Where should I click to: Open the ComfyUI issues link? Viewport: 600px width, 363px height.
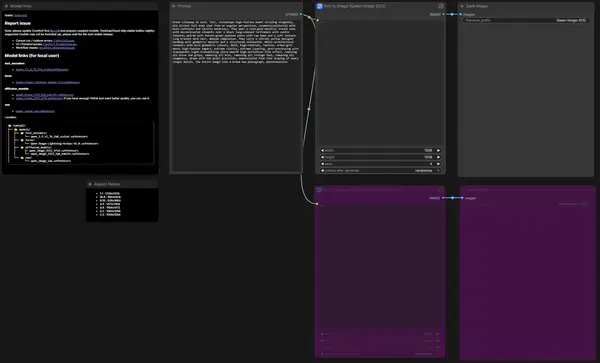click(64, 41)
